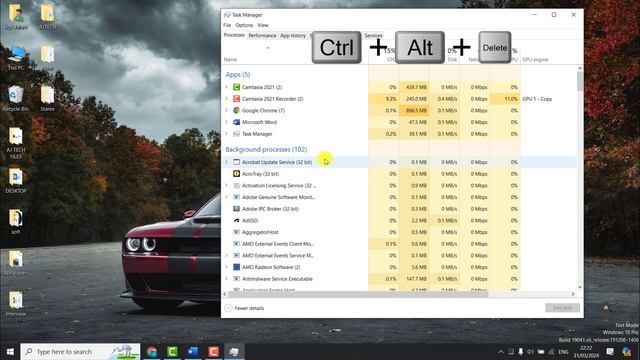The width and height of the screenshot is (640, 360).
Task: Click Chrome's 896.5 MB memory value
Action: tap(413, 110)
